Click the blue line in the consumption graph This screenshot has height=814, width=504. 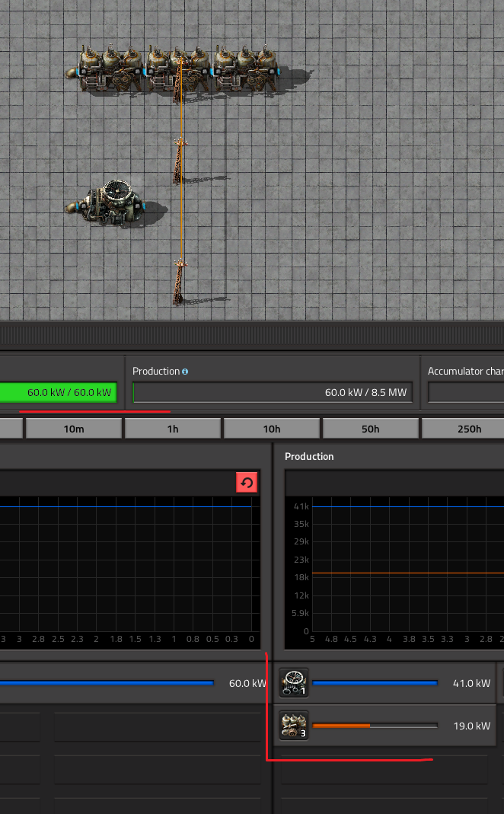pos(126,506)
